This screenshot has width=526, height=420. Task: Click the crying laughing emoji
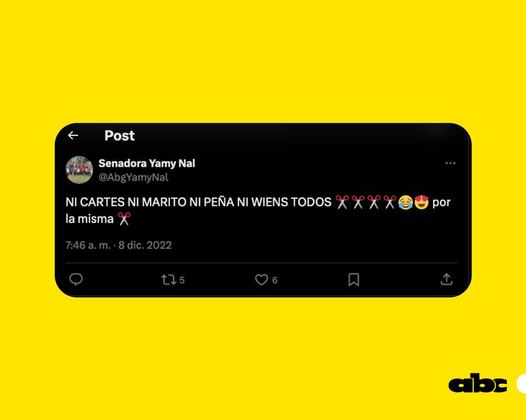coord(405,202)
